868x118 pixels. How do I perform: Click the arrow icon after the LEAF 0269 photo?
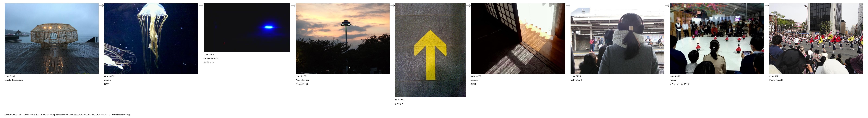(568, 5)
